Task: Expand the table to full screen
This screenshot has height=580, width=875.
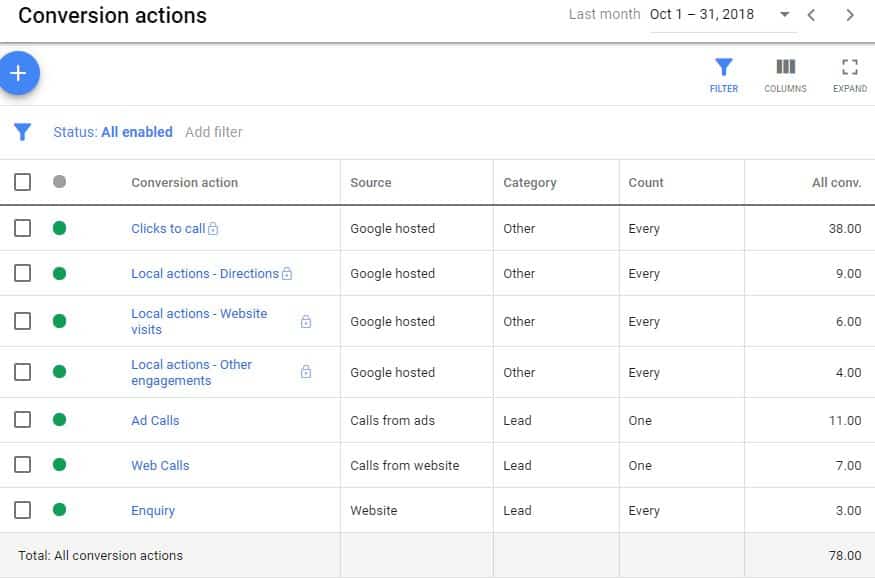Action: pos(849,75)
